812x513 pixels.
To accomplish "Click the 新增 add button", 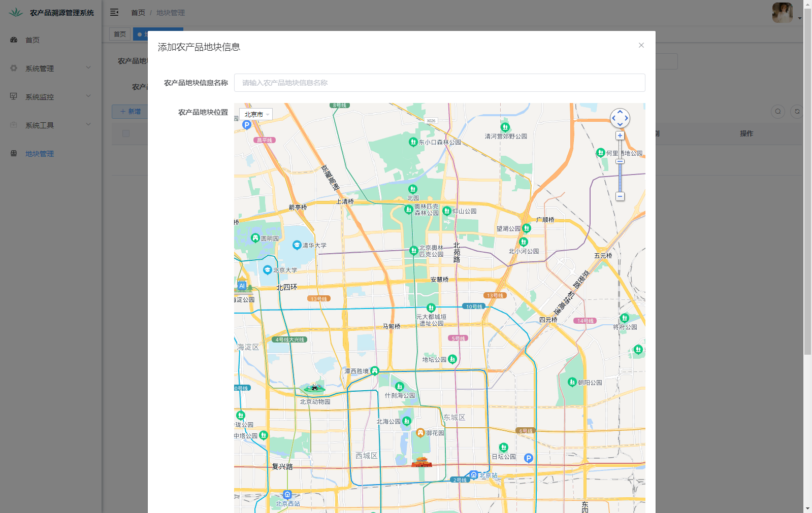I will (130, 112).
